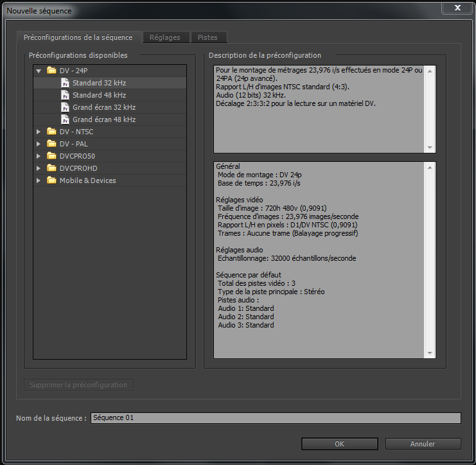The width and height of the screenshot is (476, 465).
Task: Expand the DVCPROHD folder
Action: click(39, 168)
